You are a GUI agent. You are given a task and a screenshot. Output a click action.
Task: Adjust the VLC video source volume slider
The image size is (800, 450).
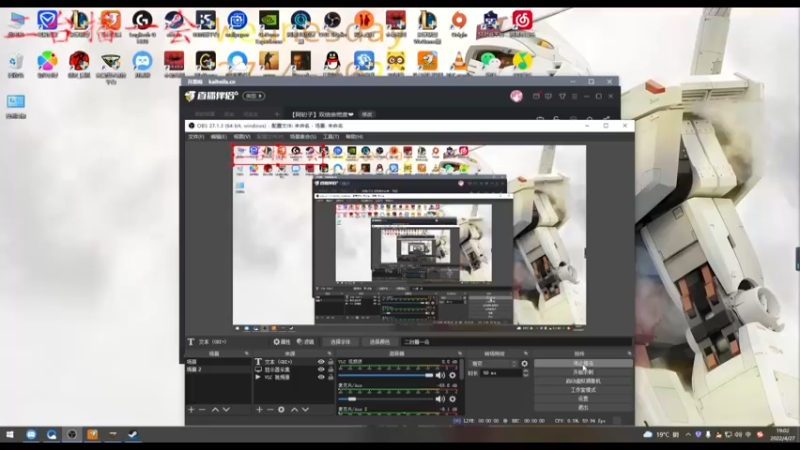(386, 376)
